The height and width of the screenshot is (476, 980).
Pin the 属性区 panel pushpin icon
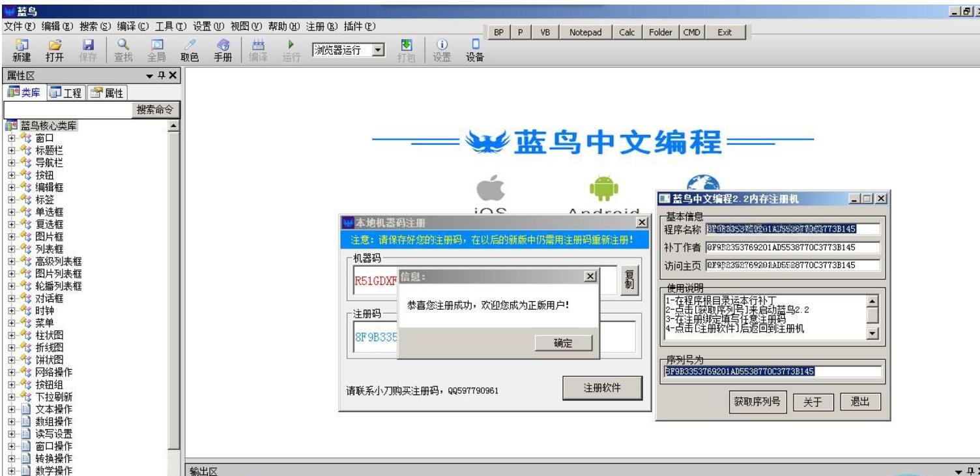coord(162,76)
